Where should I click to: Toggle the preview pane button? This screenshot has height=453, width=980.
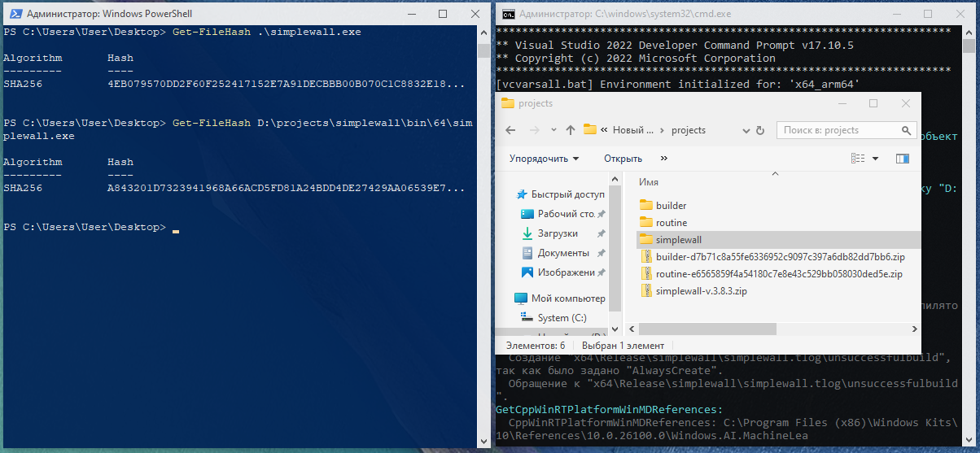pyautogui.click(x=903, y=159)
